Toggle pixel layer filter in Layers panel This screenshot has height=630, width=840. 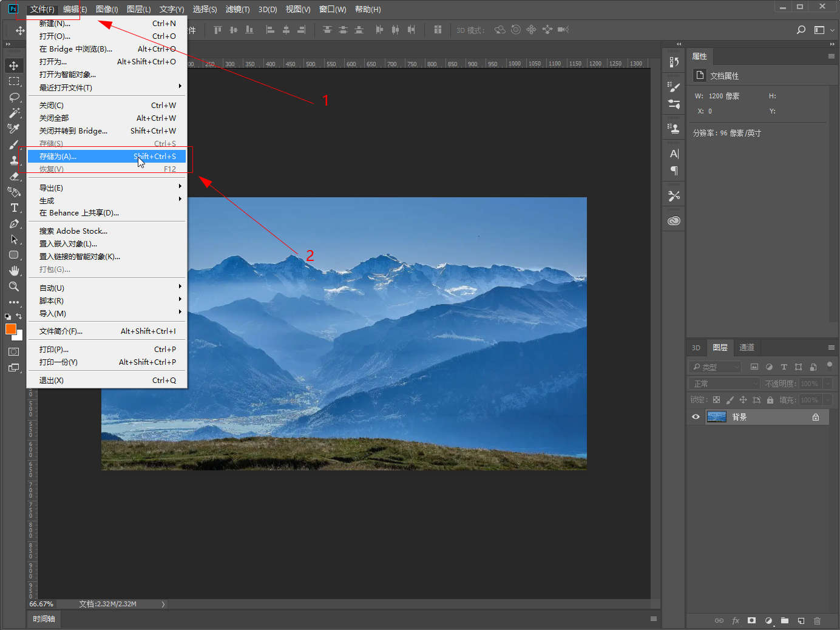(754, 367)
